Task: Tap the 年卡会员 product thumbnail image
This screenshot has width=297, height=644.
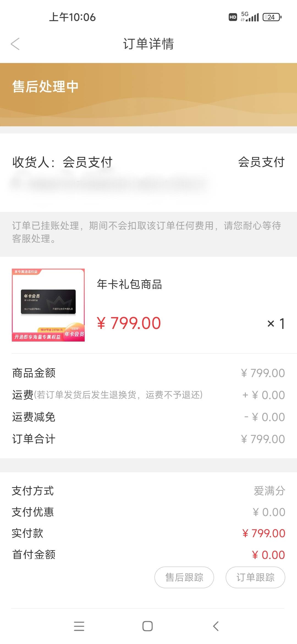Action: (48, 305)
